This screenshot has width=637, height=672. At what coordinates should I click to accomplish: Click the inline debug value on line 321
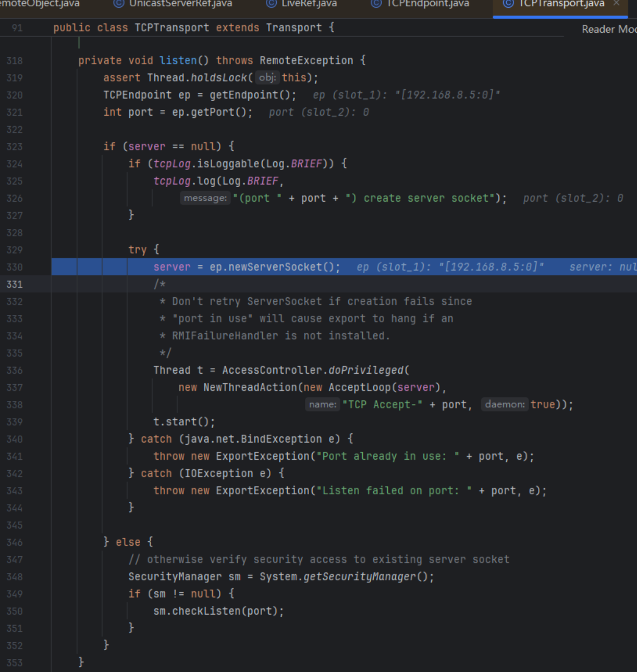click(318, 112)
